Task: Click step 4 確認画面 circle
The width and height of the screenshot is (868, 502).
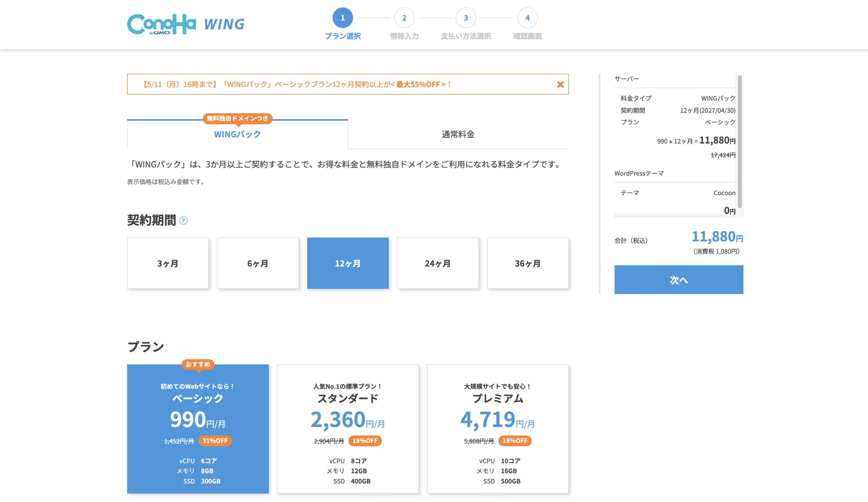Action: tap(527, 18)
